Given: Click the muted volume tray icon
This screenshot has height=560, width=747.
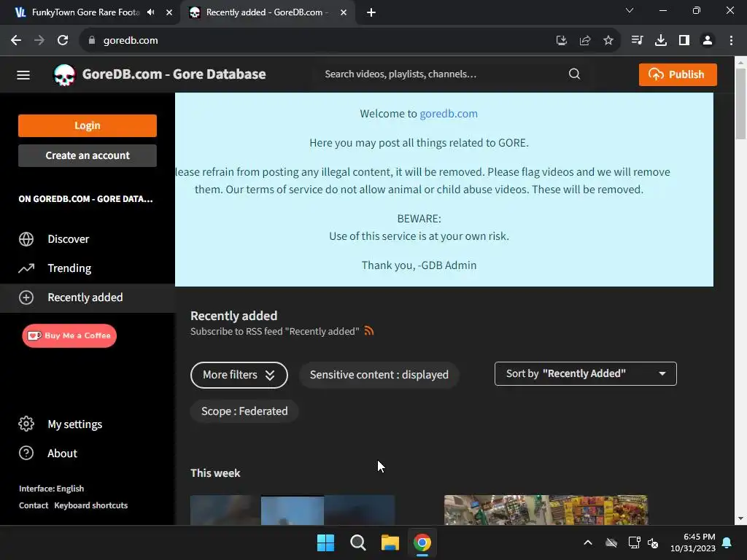Looking at the screenshot, I should tap(653, 542).
